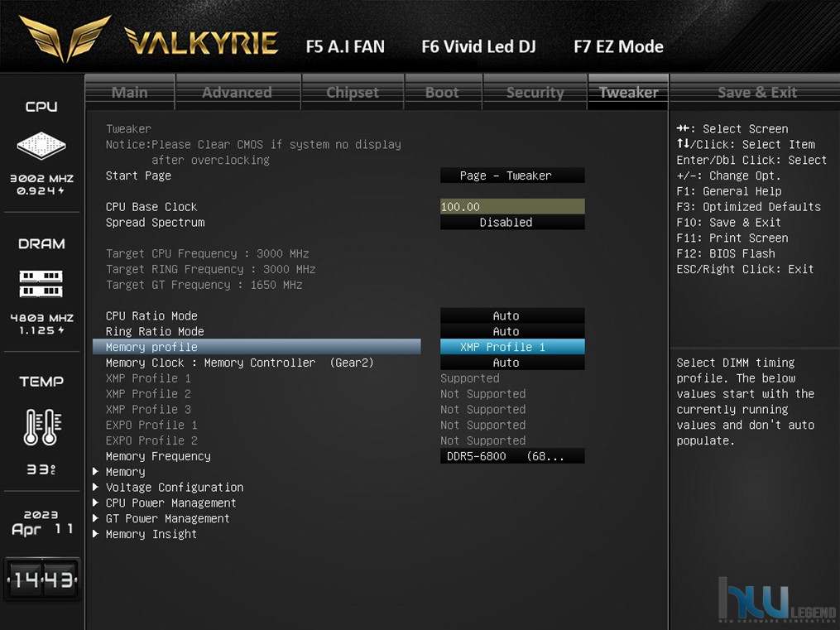
Task: Click F10: Save & Exit help line
Action: coord(728,223)
